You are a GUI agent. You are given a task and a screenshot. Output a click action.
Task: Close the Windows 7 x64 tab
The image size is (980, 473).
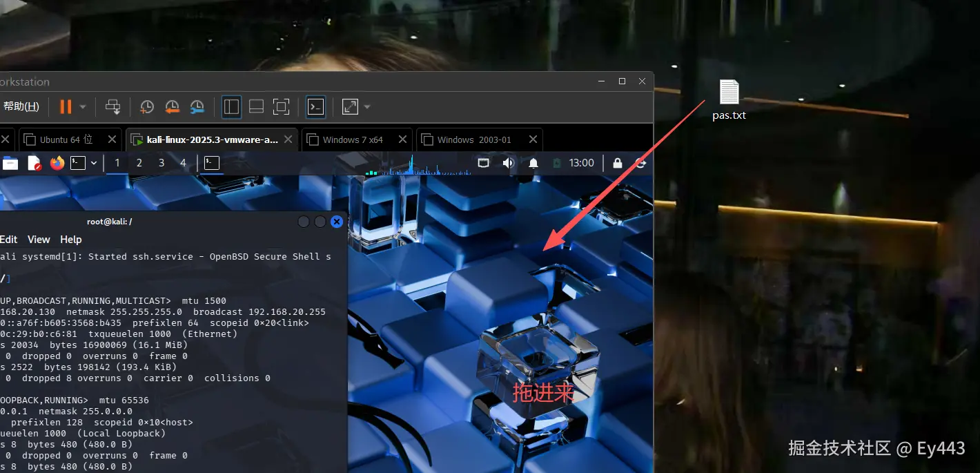[x=402, y=139]
